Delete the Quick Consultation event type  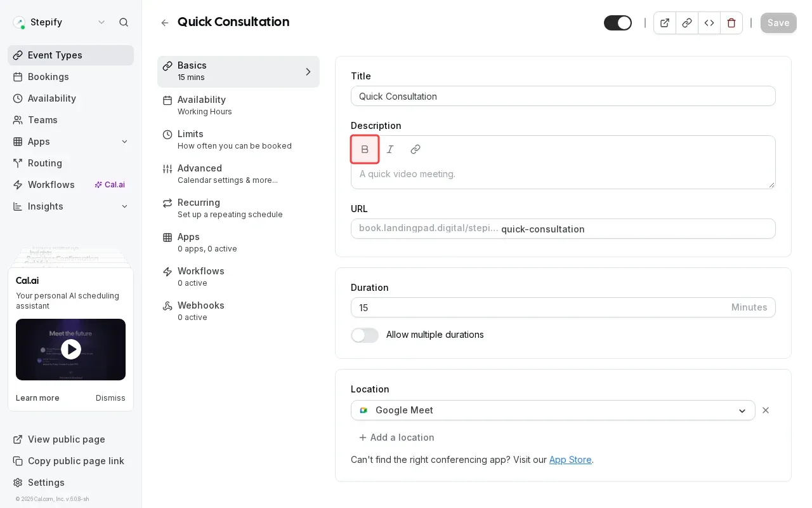[x=731, y=23]
